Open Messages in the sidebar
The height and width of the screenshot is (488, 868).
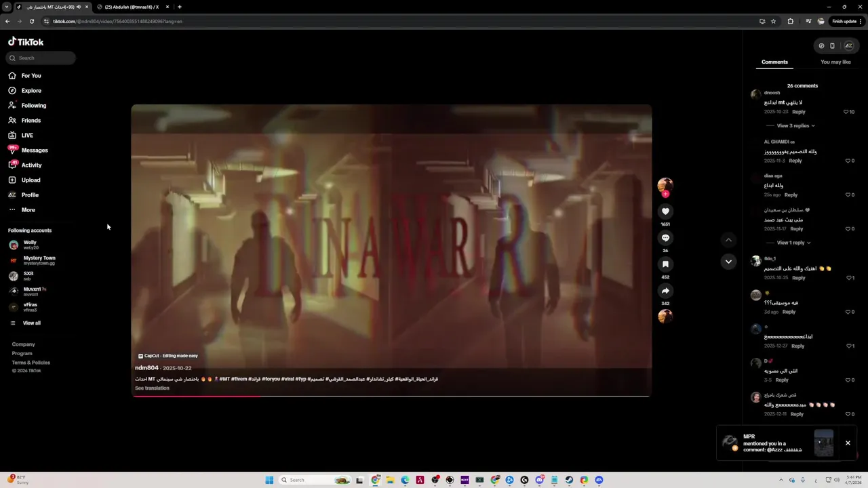28,150
